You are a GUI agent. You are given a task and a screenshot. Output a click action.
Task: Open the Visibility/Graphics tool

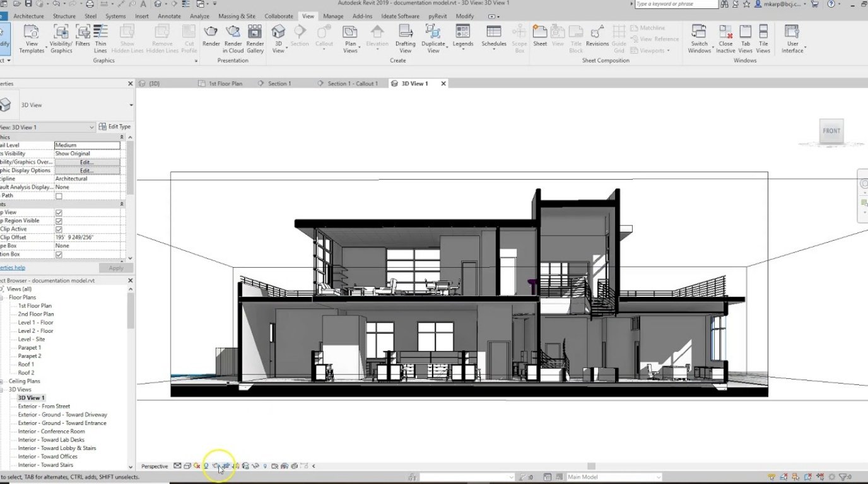click(61, 38)
